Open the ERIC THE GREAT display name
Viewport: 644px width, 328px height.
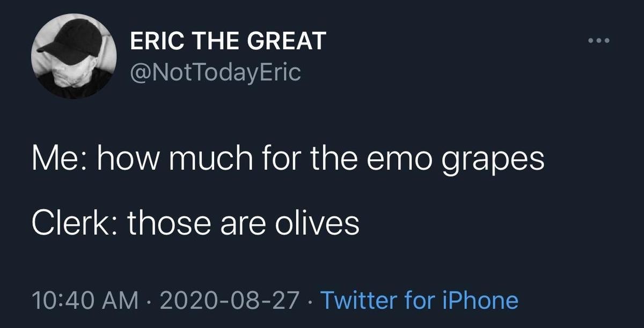pos(228,41)
